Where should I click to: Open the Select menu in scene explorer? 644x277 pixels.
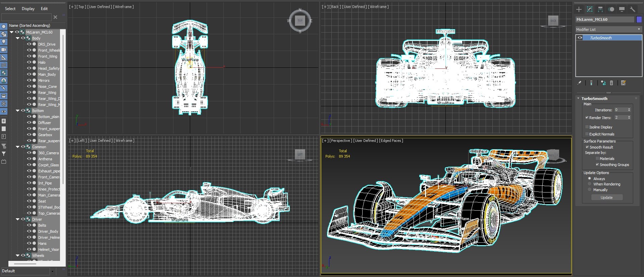(x=10, y=9)
